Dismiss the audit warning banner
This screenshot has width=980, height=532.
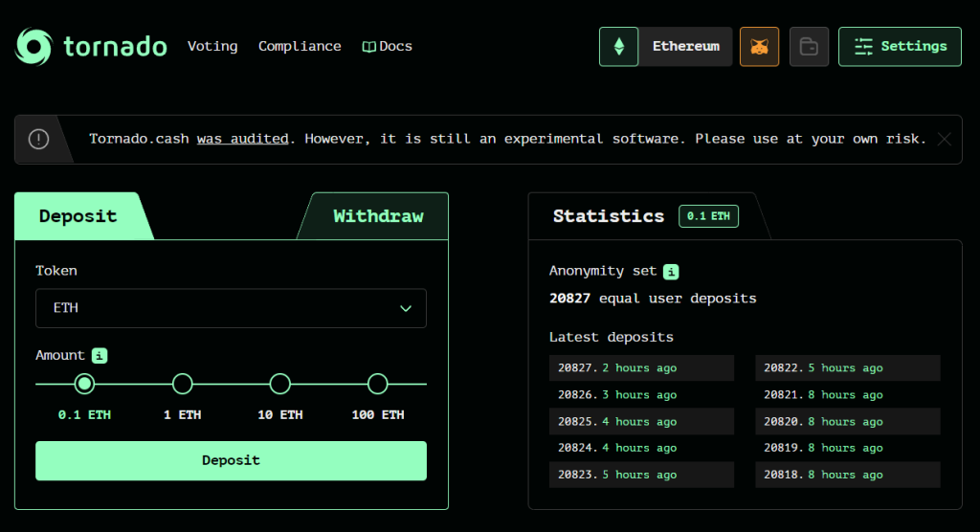point(945,140)
